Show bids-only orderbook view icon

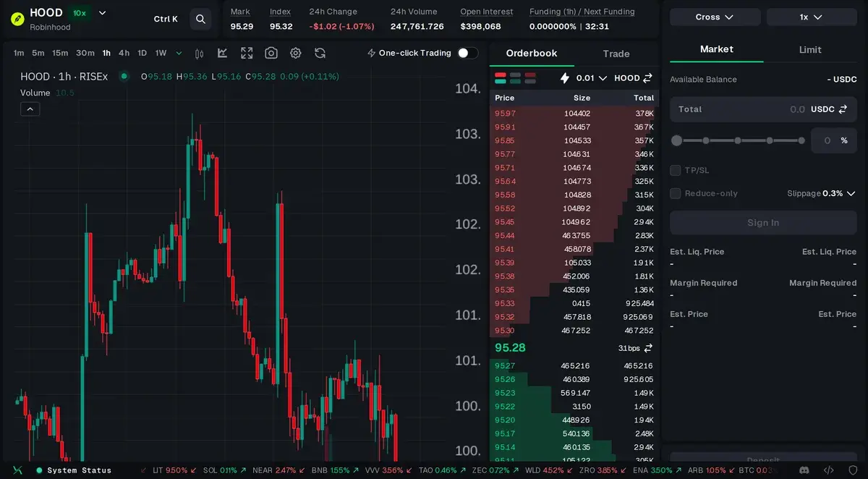(515, 77)
